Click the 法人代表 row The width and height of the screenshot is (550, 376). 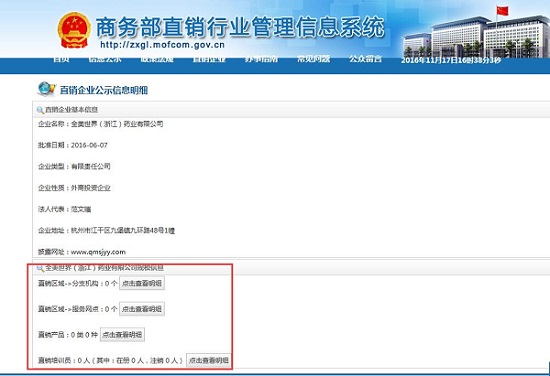tap(65, 209)
